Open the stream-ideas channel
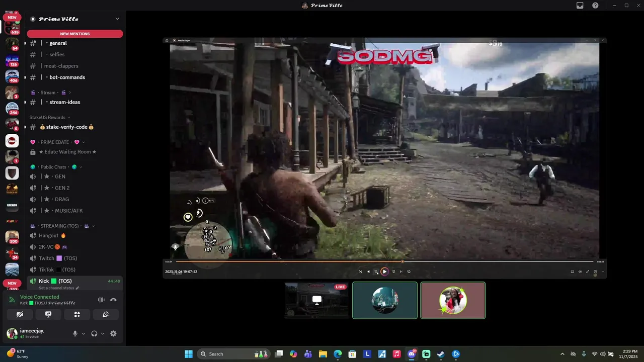The height and width of the screenshot is (362, 644). click(x=75, y=102)
